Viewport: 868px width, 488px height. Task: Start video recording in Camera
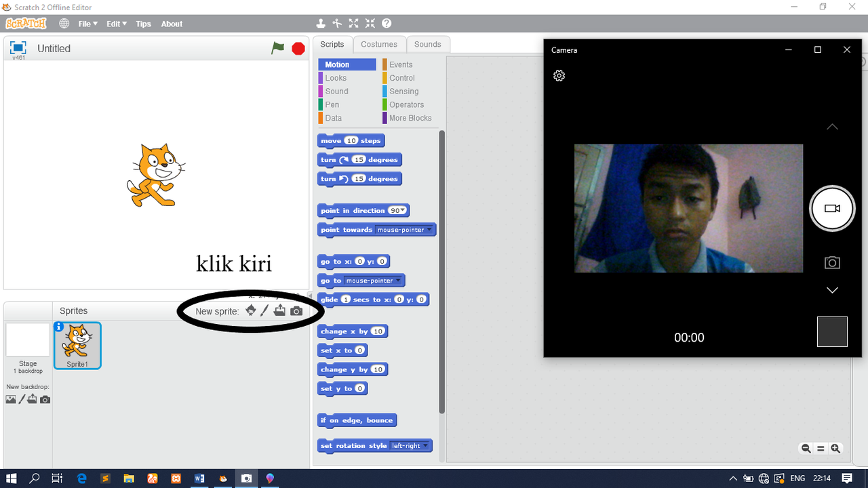click(x=832, y=209)
